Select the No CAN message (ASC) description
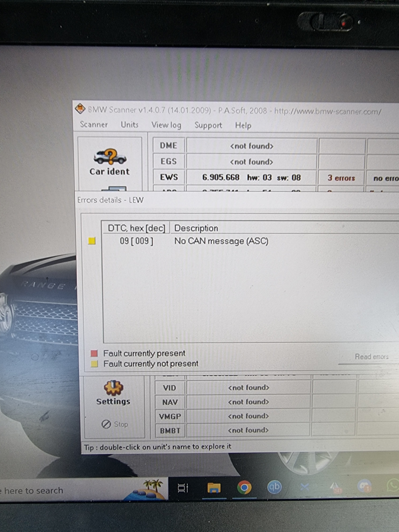 pos(221,241)
